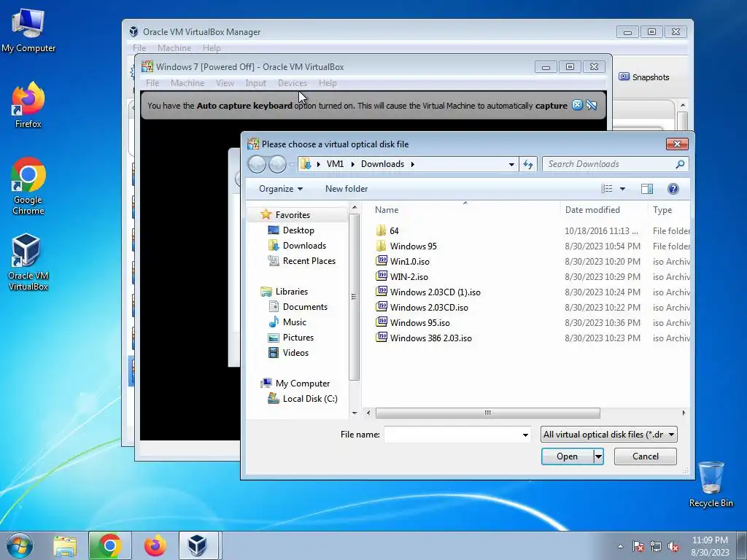Select the 64 folder
The image size is (747, 560).
click(393, 231)
